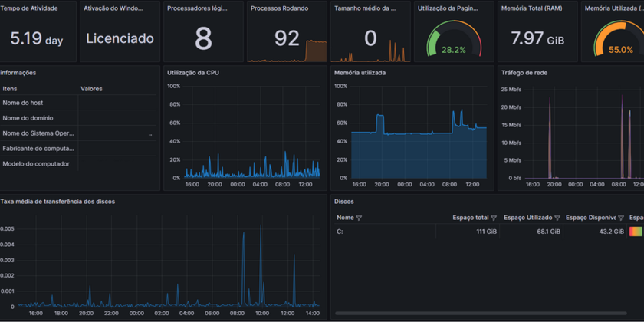
Task: Select the 'Nome do Sistema Oper...' row
Action: coord(78,133)
